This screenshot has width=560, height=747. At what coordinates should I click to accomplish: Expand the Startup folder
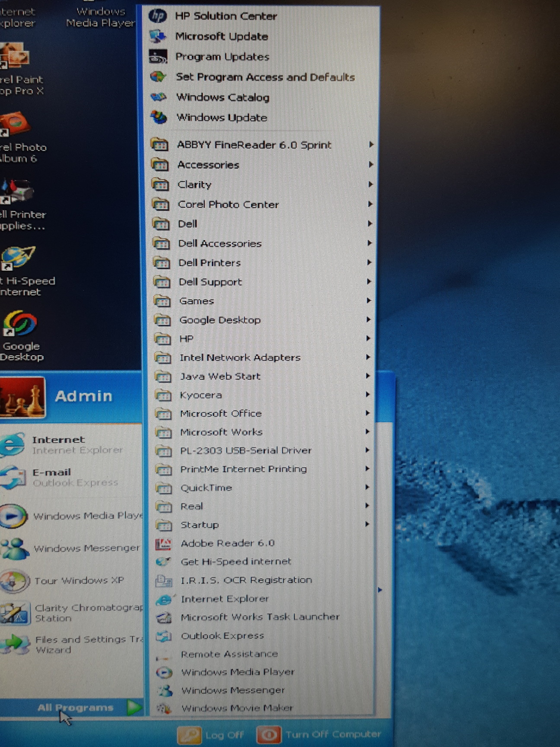click(263, 525)
